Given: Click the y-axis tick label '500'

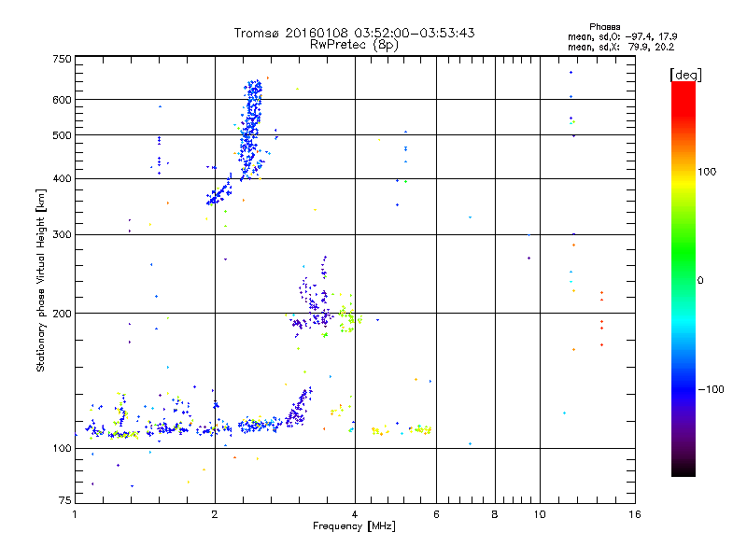Looking at the screenshot, I should [x=62, y=135].
